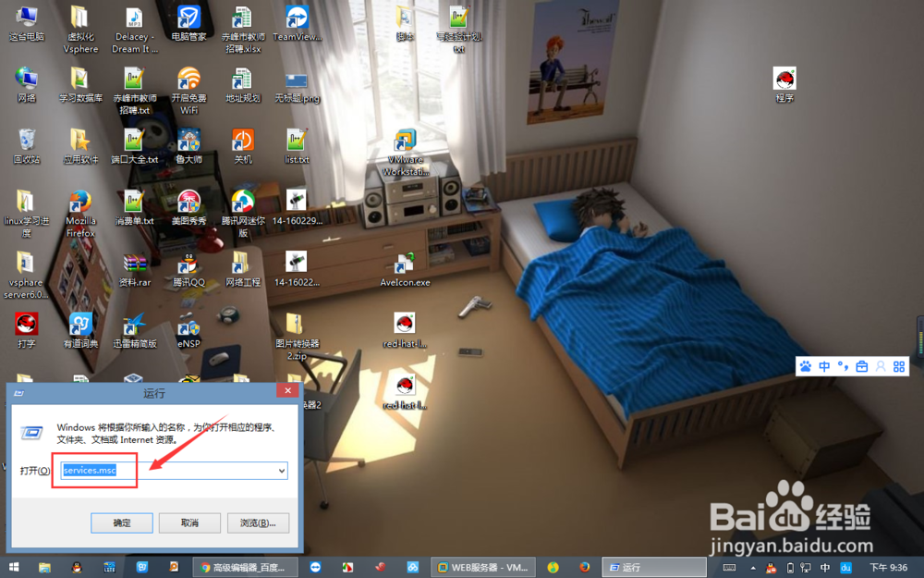Select the 写经验计划.txt file icon
924x578 pixels.
(x=459, y=30)
